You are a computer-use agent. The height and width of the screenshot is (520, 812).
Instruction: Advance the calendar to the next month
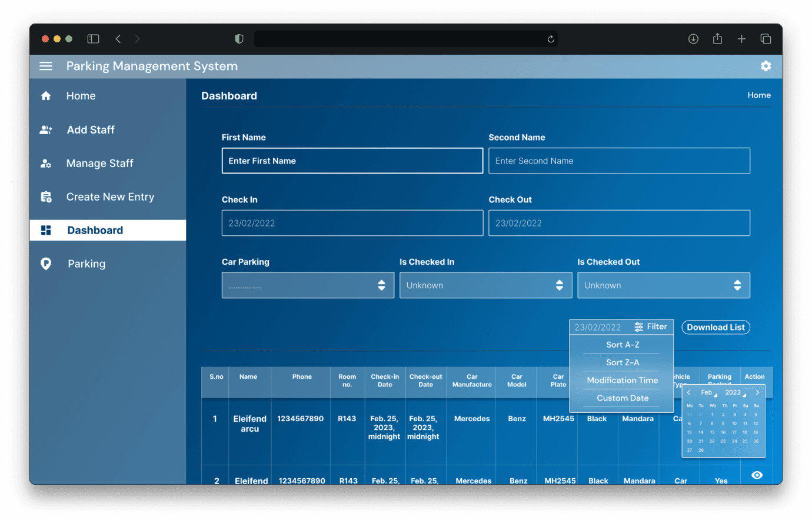[x=758, y=392]
